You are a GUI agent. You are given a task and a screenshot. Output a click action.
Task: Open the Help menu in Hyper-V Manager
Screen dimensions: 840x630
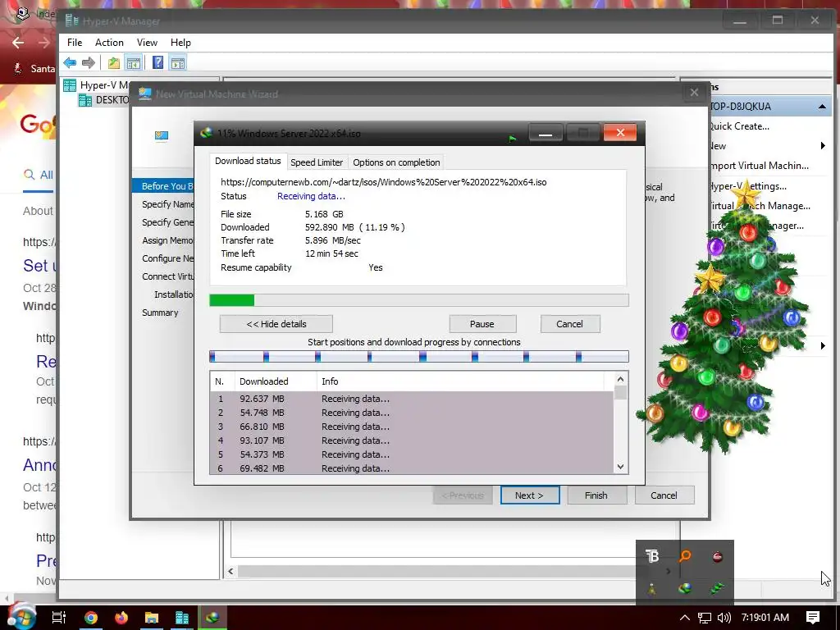tap(180, 43)
